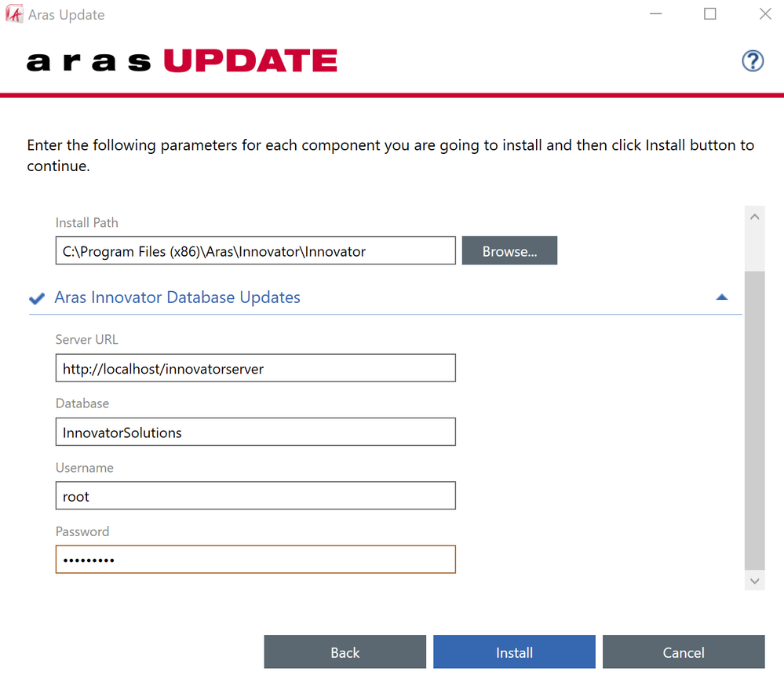Maximize the Aras Update window
The width and height of the screenshot is (784, 697).
pyautogui.click(x=709, y=14)
